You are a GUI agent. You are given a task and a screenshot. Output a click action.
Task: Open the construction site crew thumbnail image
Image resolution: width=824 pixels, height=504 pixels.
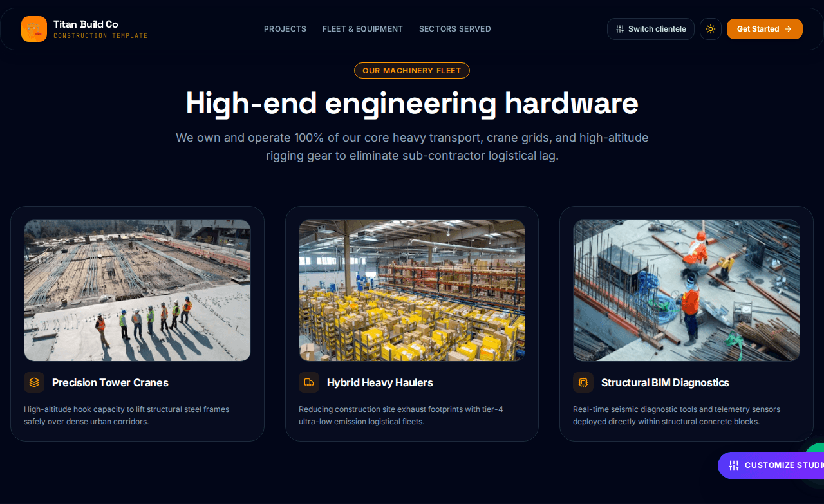point(137,290)
